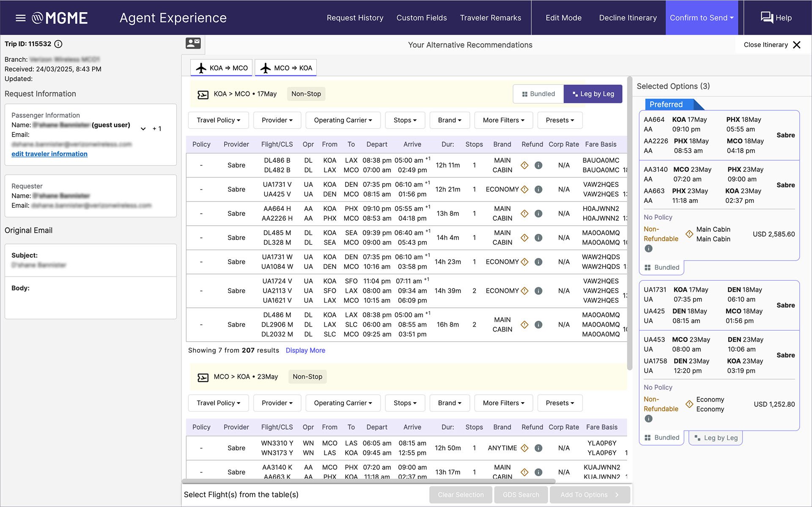Click info icon in AA3140 K row
This screenshot has width=812, height=507.
(x=538, y=472)
